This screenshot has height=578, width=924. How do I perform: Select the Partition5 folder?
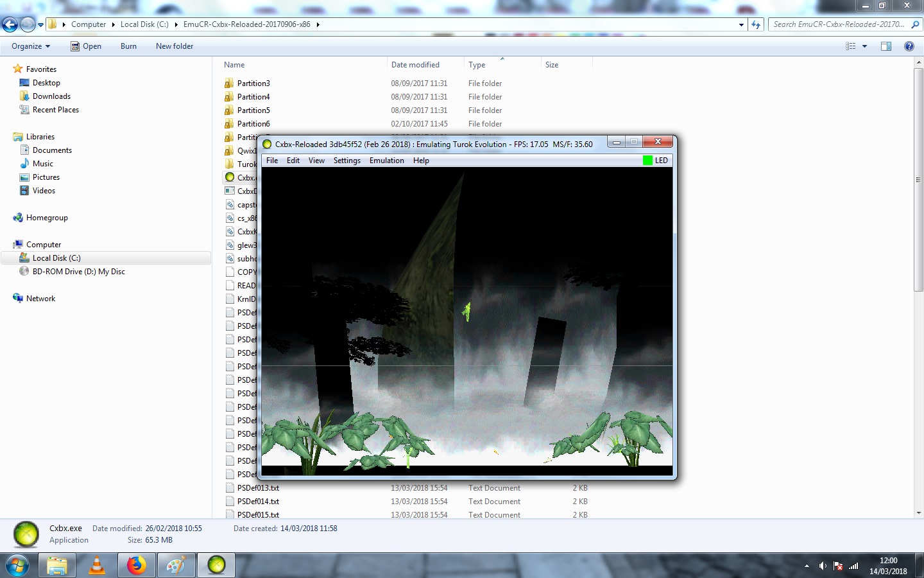point(253,110)
